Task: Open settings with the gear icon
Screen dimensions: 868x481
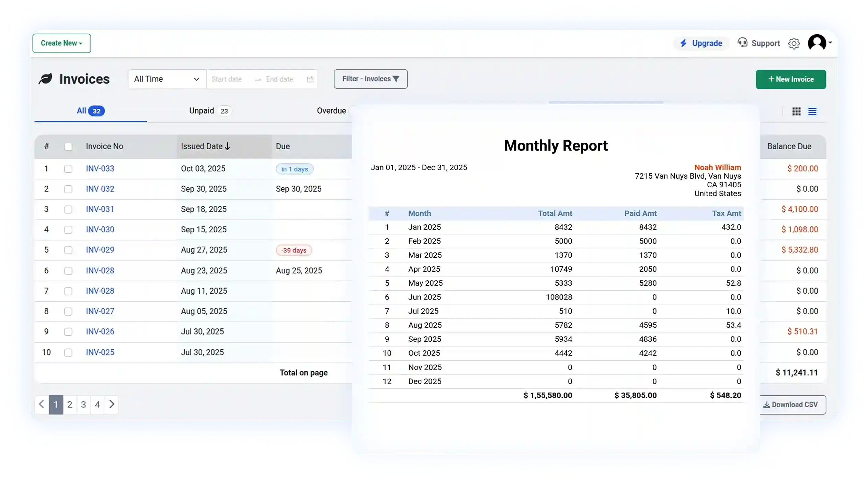Action: click(x=794, y=43)
